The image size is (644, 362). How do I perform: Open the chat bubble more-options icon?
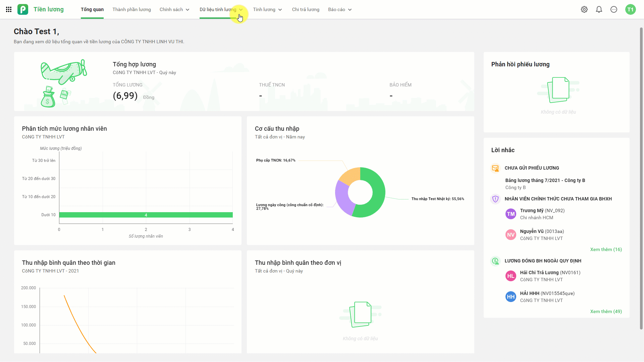[614, 9]
